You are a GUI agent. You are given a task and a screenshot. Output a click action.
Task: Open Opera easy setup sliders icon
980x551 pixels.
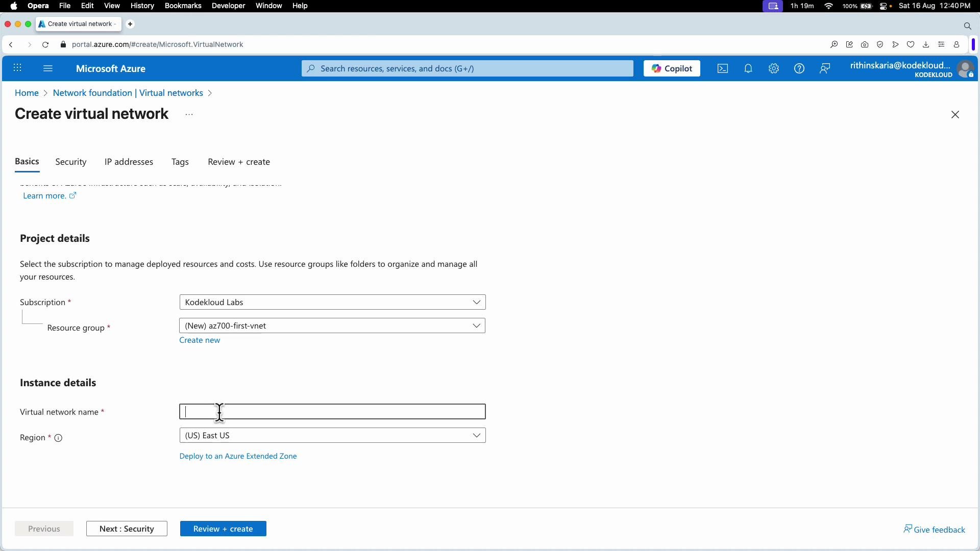(x=941, y=44)
